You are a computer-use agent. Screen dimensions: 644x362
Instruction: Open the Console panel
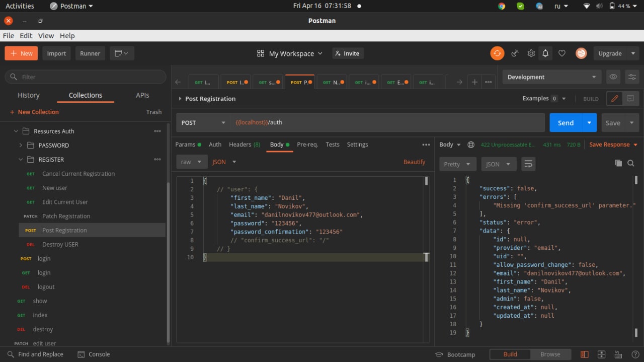point(94,354)
